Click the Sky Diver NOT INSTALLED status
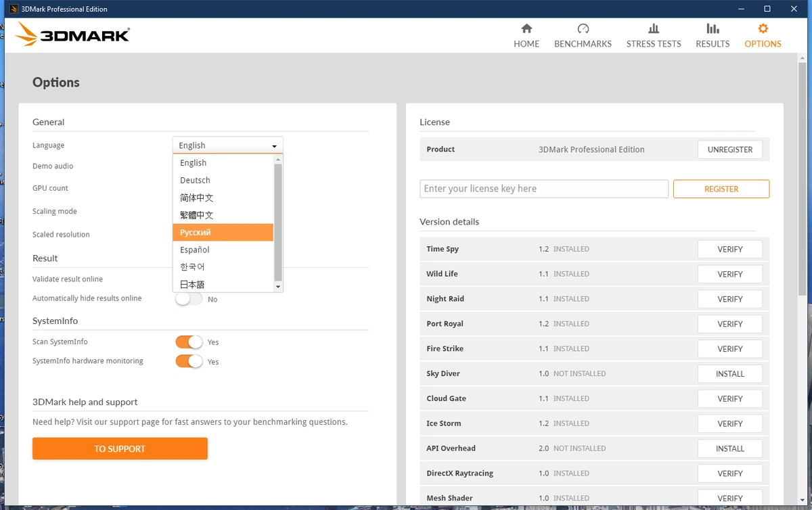 click(x=579, y=373)
